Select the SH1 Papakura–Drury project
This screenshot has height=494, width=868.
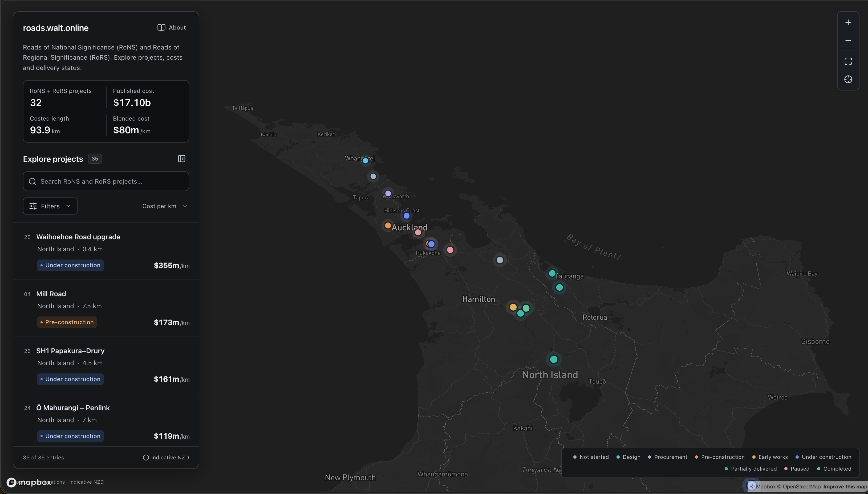coord(106,365)
